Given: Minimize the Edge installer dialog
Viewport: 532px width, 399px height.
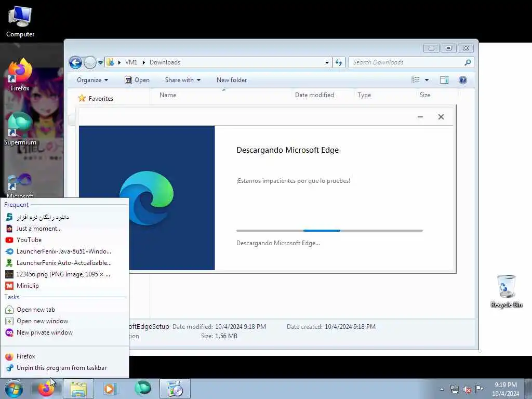Looking at the screenshot, I should [420, 117].
